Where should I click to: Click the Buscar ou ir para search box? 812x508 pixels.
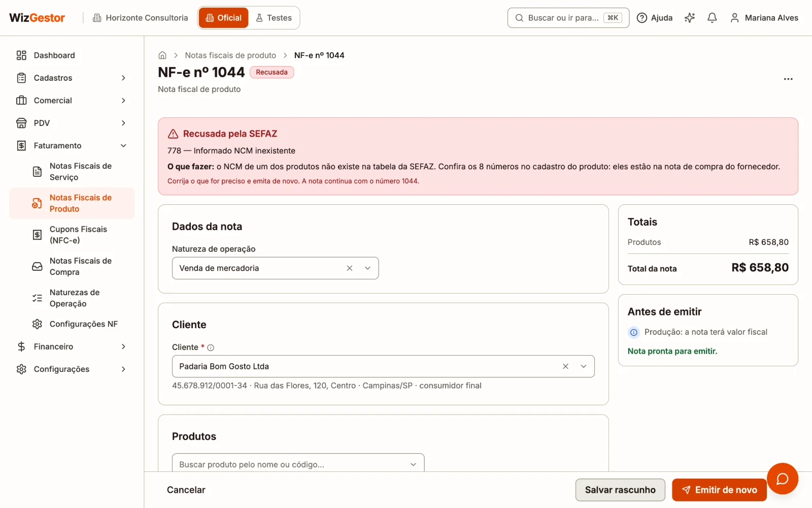click(x=568, y=18)
